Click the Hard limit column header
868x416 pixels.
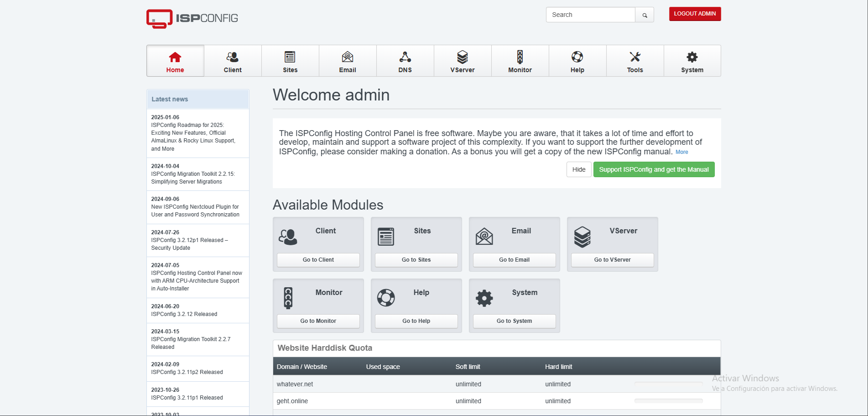[x=558, y=367]
